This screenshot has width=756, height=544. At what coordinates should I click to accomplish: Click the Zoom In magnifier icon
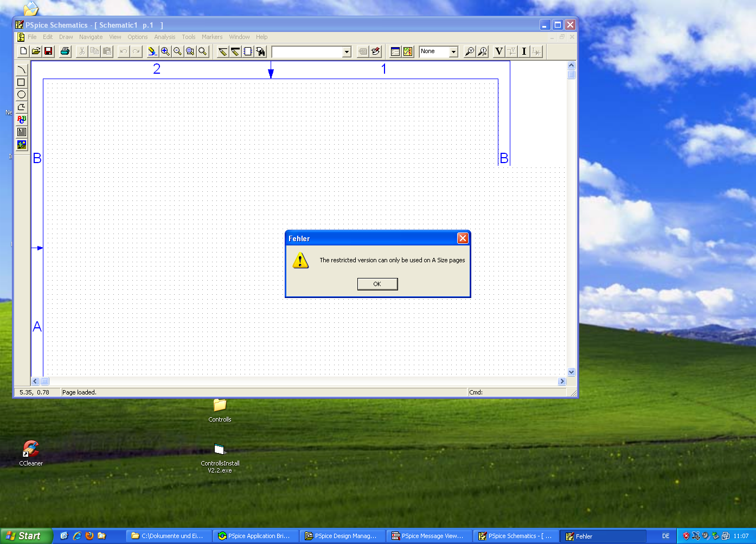165,51
